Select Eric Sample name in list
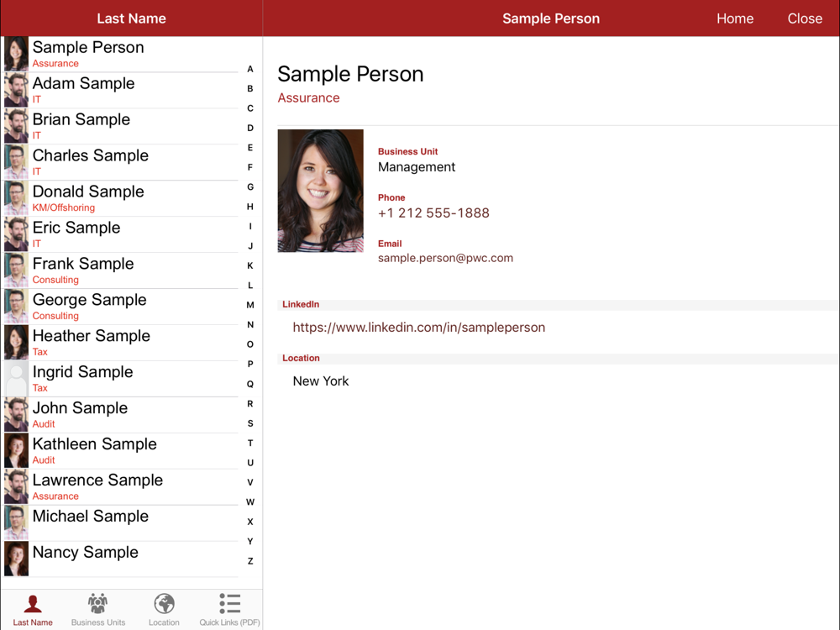Screen dimensions: 840x630 tap(76, 228)
